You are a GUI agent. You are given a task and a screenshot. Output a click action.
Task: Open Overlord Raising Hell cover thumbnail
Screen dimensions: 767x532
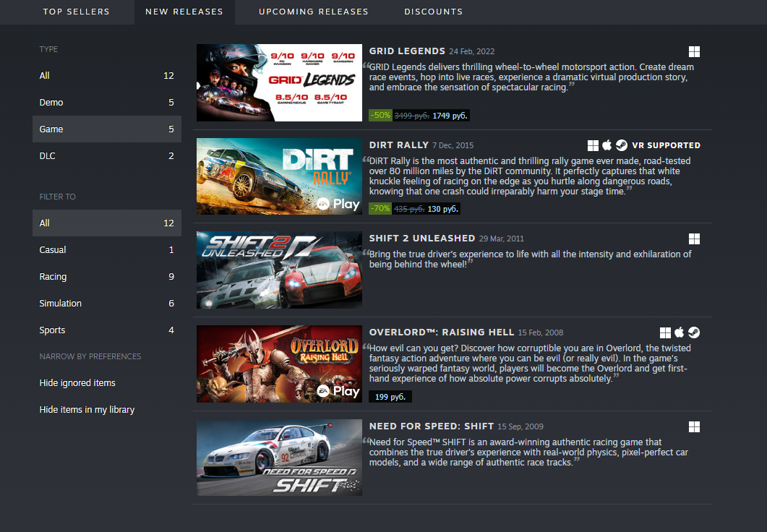279,364
